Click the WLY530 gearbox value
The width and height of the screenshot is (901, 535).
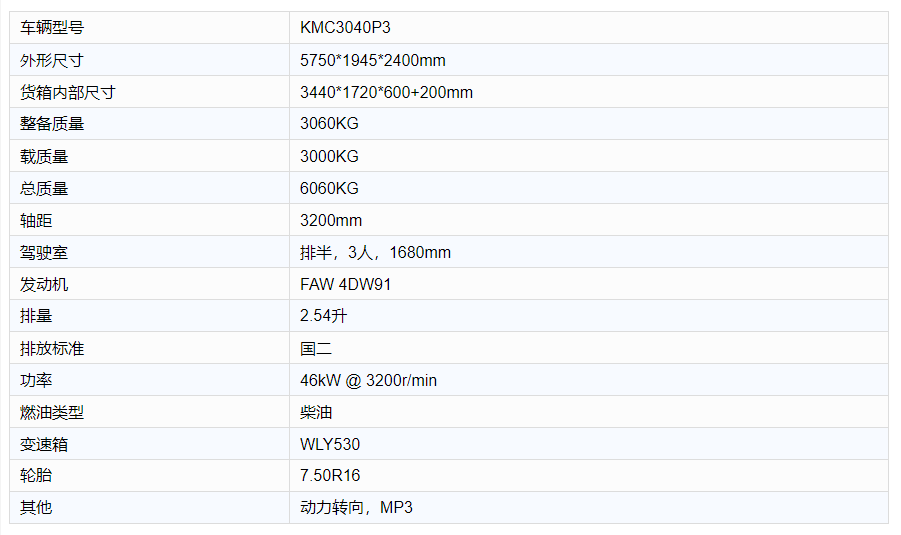point(330,444)
